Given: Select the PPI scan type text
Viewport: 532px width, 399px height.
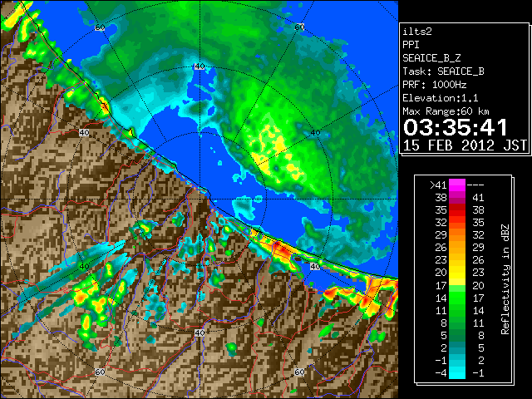Looking at the screenshot, I should pyautogui.click(x=411, y=45).
